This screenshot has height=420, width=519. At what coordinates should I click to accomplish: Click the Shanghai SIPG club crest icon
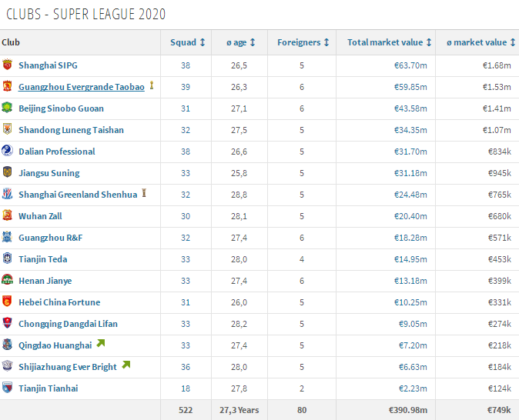coord(8,65)
